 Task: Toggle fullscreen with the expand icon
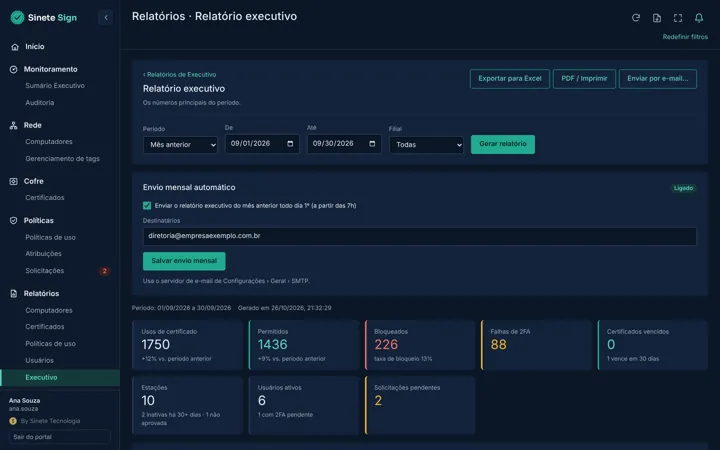(678, 18)
